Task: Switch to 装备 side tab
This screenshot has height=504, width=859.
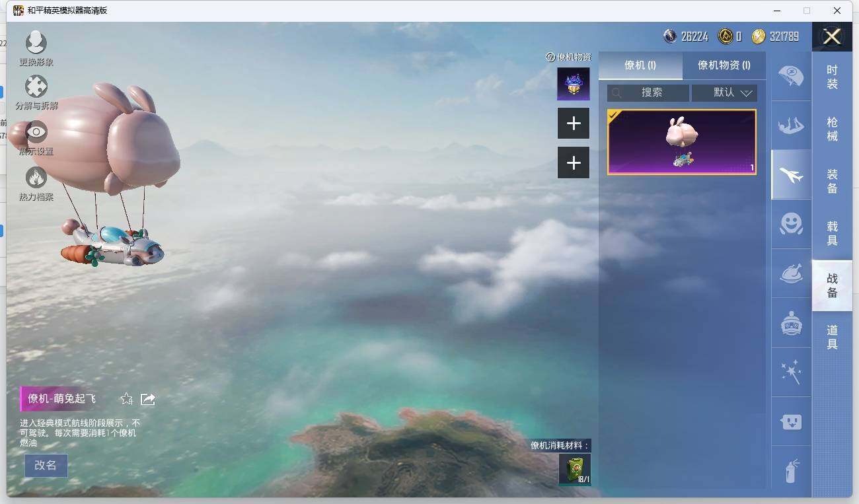Action: [832, 182]
